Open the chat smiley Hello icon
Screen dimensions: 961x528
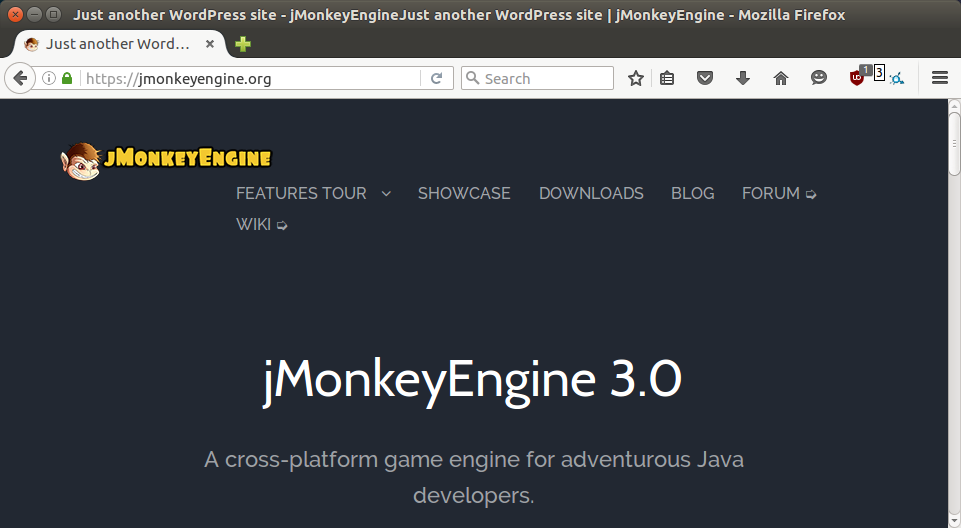819,78
